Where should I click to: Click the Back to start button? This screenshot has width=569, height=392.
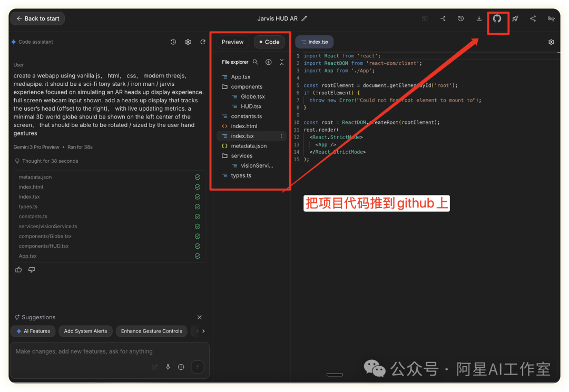coord(38,18)
